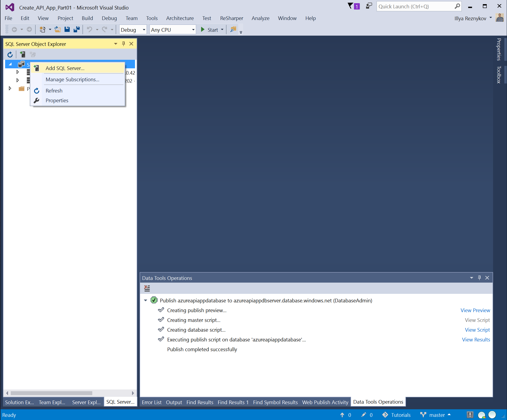Click the Save All toolbar icon

77,30
